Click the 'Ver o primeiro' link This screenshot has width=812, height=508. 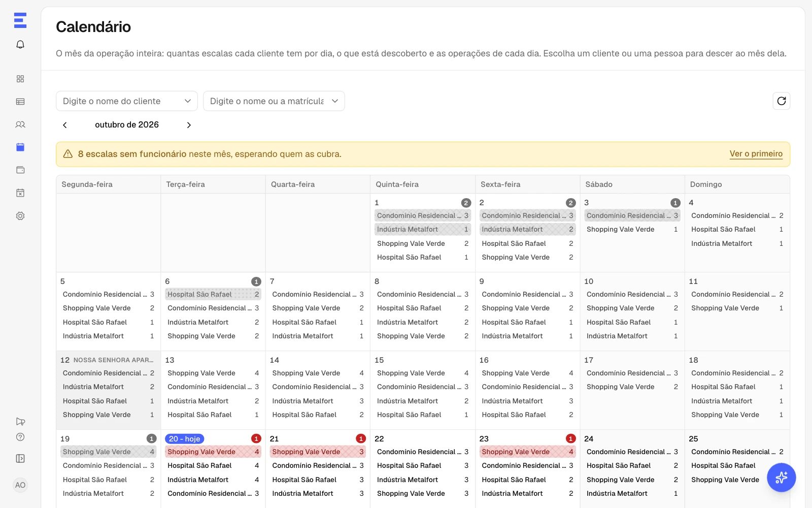tap(756, 154)
